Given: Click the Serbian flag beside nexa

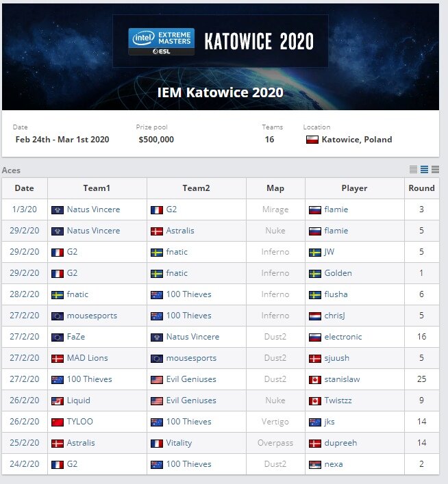Looking at the screenshot, I should point(315,465).
